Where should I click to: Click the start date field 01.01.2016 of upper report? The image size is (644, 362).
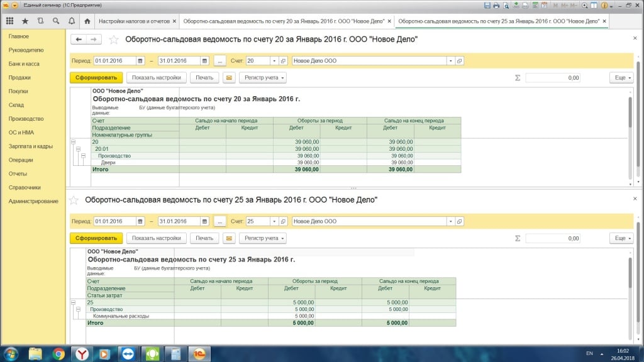[x=114, y=61]
